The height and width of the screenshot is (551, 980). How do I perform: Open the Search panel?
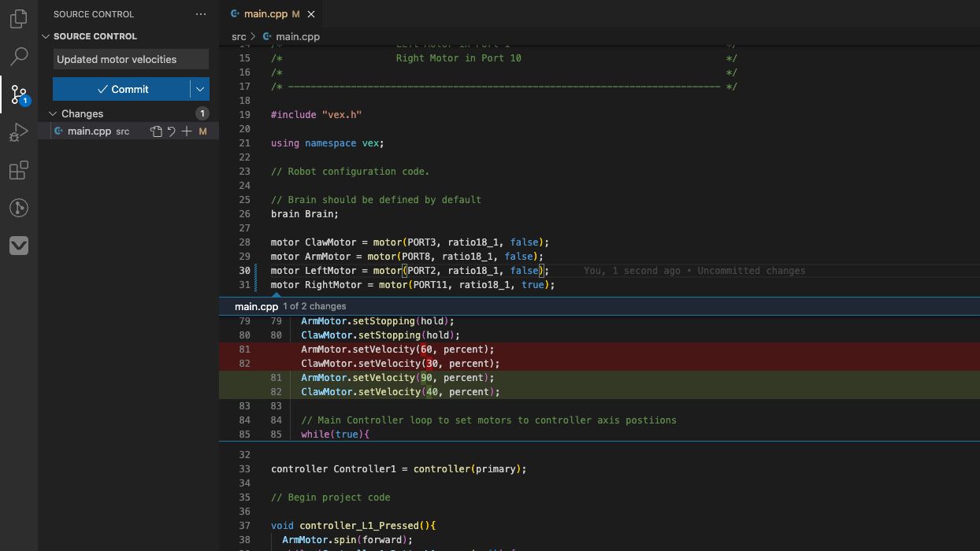pyautogui.click(x=18, y=56)
